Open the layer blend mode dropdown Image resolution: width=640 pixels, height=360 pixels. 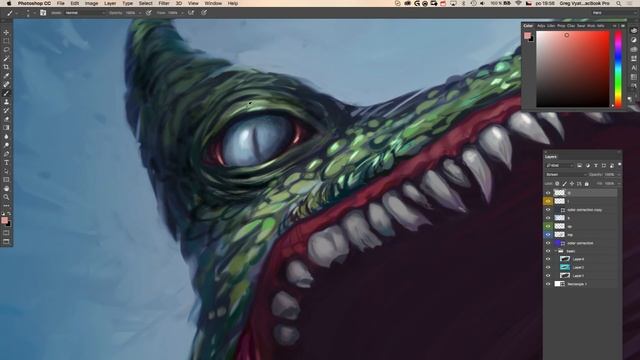click(566, 174)
